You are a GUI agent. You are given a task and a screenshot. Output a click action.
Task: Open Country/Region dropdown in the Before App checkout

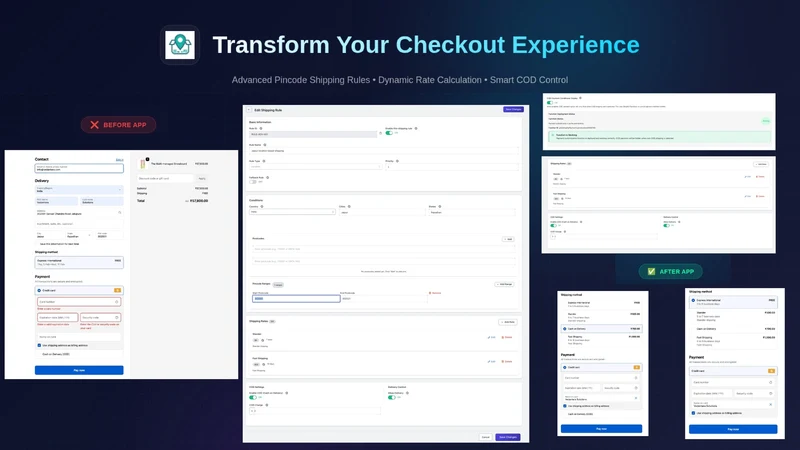coord(79,190)
